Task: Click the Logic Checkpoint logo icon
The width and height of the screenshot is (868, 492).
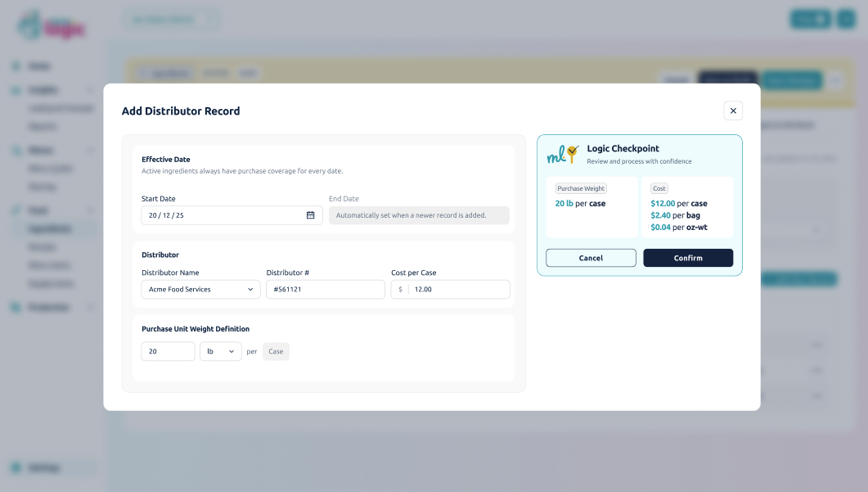Action: (x=563, y=154)
